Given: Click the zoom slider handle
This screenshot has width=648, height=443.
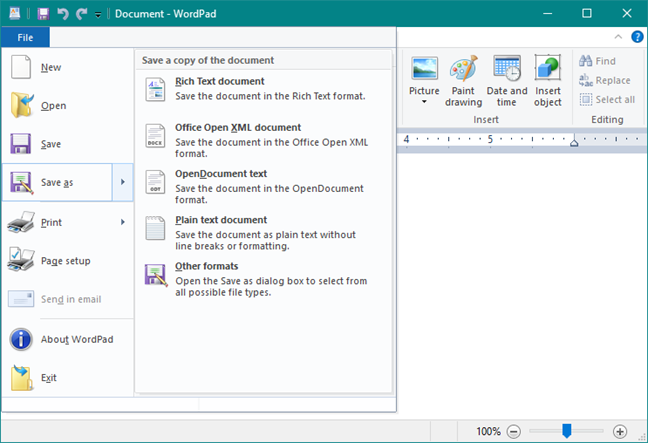Looking at the screenshot, I should 567,431.
